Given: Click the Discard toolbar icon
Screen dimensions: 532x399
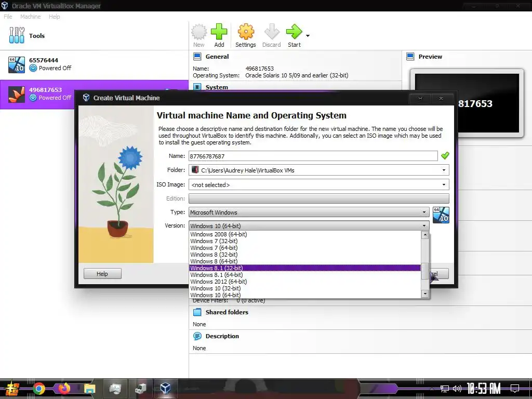Looking at the screenshot, I should 271,32.
